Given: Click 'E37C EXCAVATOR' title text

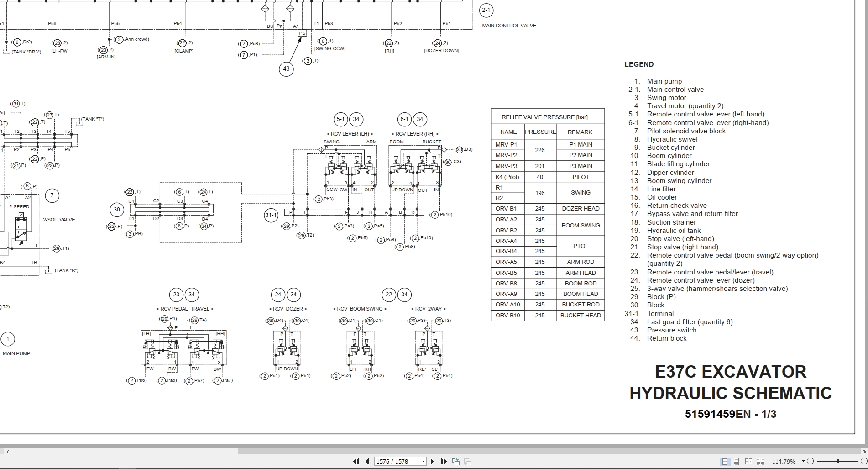Looking at the screenshot, I should click(x=731, y=372).
